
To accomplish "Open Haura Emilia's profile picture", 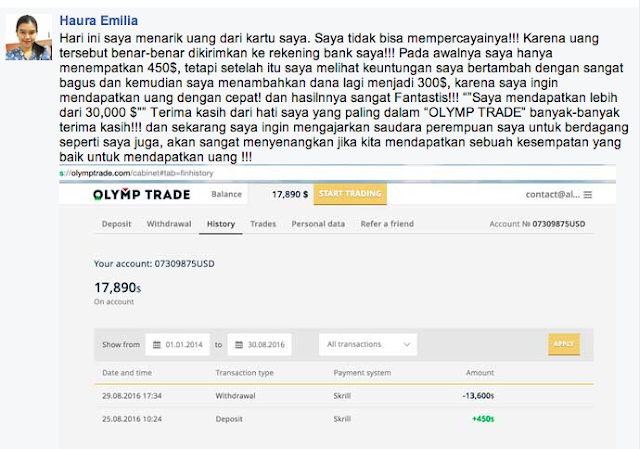I will click(29, 37).
